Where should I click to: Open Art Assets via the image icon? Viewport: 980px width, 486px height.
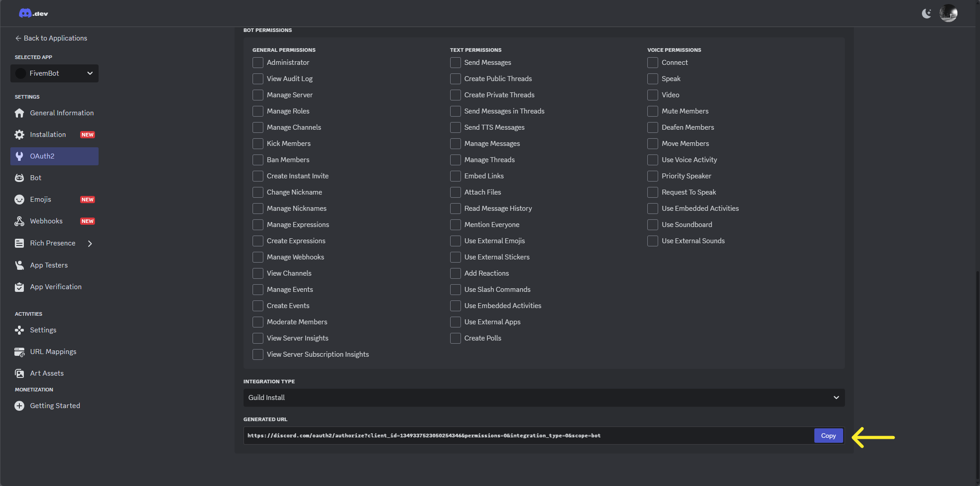(19, 373)
